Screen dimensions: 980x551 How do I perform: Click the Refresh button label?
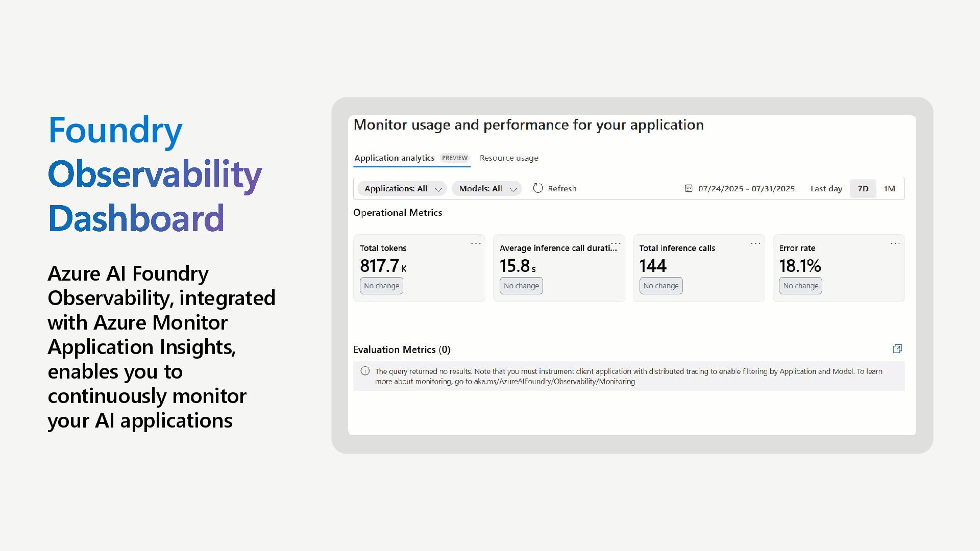point(562,188)
